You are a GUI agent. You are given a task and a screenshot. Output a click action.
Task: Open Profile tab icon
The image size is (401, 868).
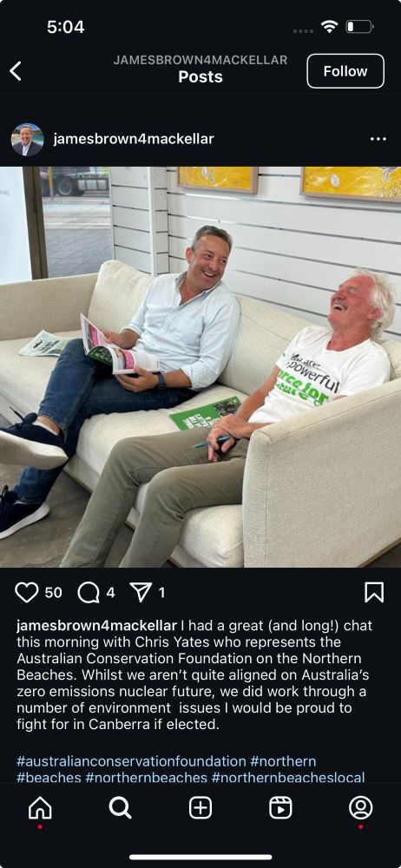tap(360, 808)
